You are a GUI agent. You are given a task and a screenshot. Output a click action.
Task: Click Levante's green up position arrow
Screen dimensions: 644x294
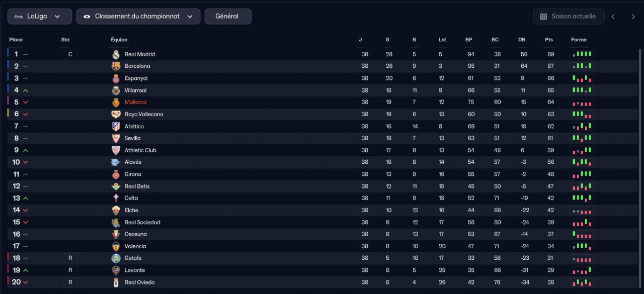(x=26, y=270)
